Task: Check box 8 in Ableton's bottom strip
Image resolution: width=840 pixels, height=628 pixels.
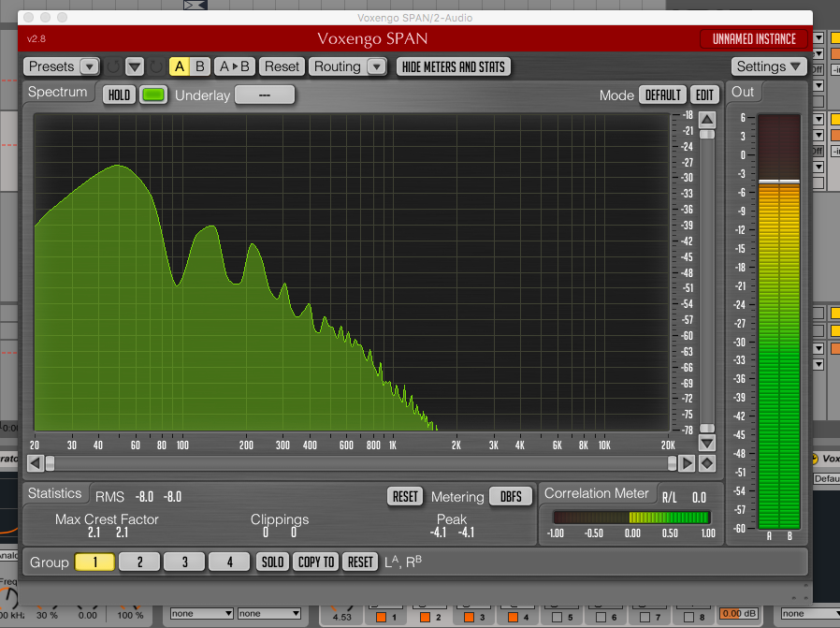Action: click(x=688, y=617)
